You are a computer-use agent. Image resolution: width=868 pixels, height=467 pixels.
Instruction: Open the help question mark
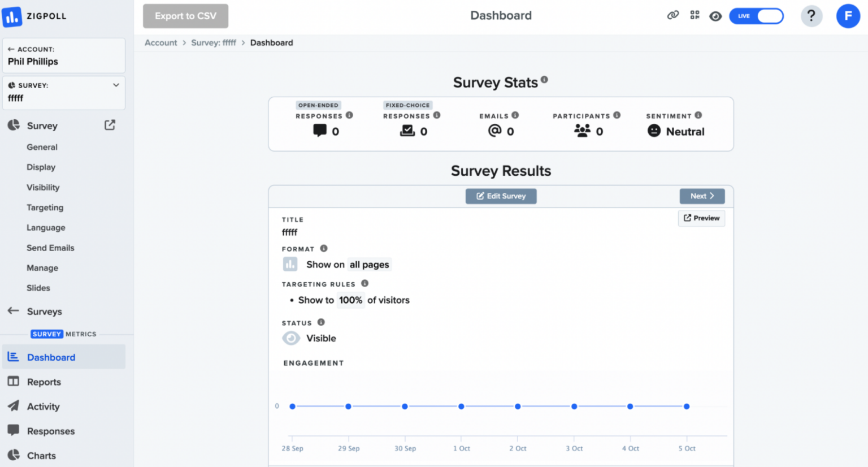811,16
